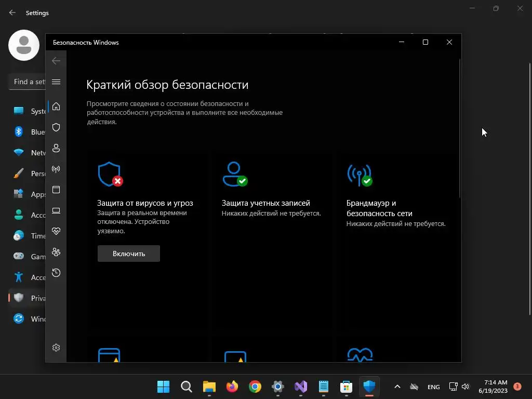Click the device security tile icon with warning
This screenshot has height=399, width=532.
pyautogui.click(x=235, y=356)
